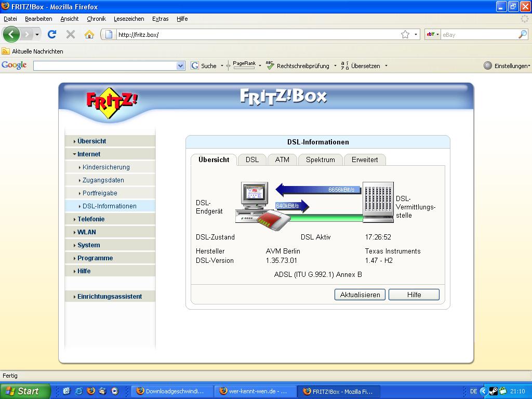The height and width of the screenshot is (399, 532).
Task: Open the Extras menu
Action: (160, 19)
